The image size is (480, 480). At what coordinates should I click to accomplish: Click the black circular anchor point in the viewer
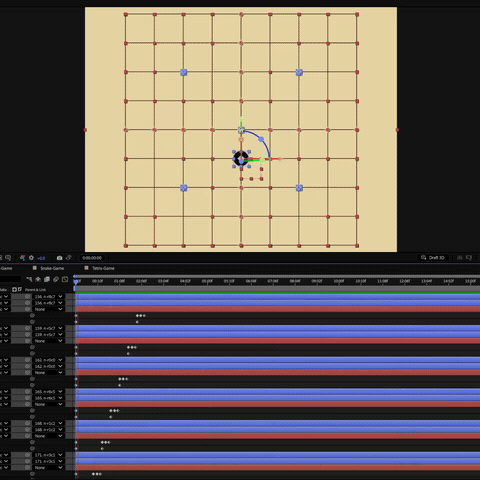point(241,159)
